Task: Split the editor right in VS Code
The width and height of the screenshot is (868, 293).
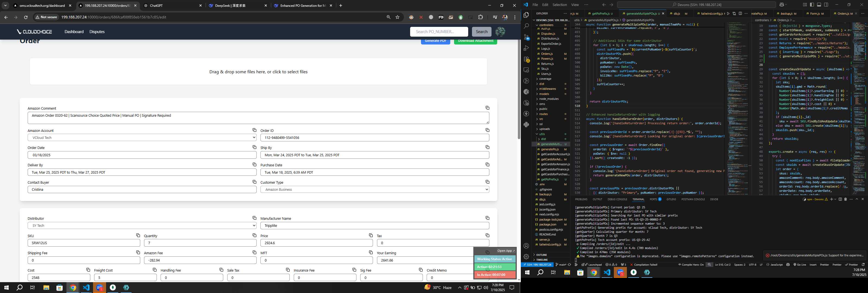Action: click(x=740, y=14)
